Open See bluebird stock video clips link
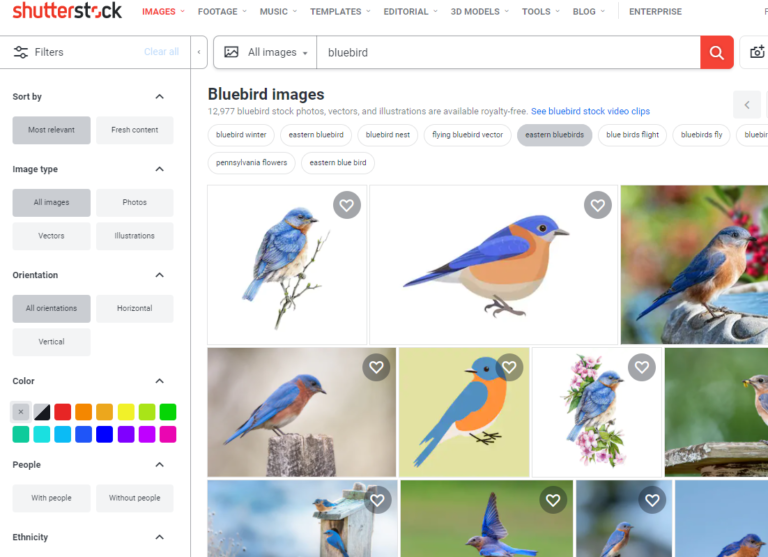This screenshot has width=768, height=557. (590, 111)
